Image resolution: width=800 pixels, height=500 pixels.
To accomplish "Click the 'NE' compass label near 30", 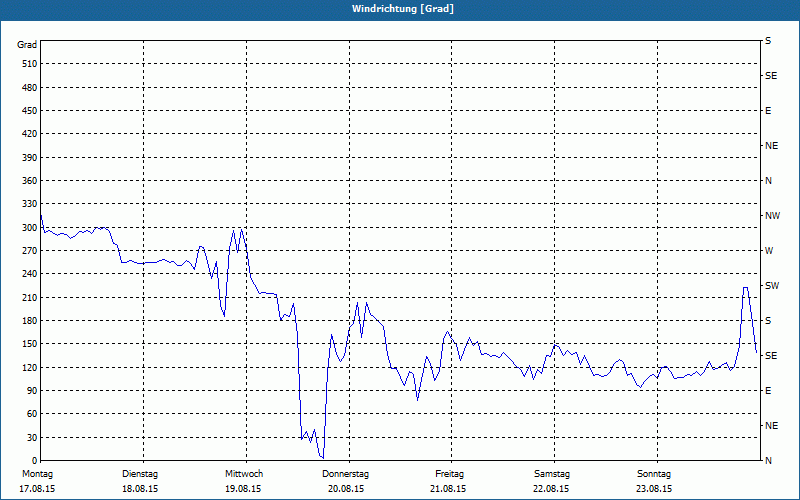I will tap(771, 426).
